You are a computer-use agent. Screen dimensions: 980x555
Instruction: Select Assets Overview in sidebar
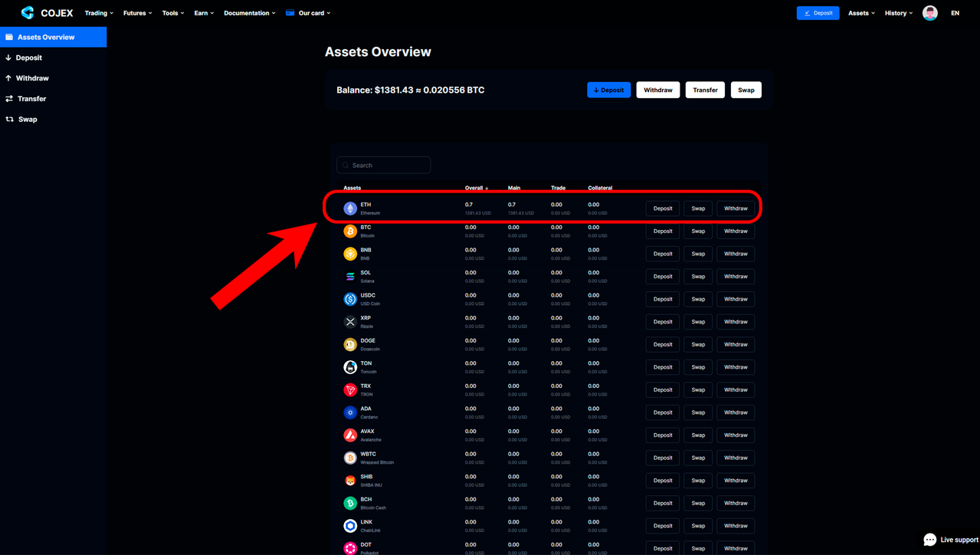[53, 37]
